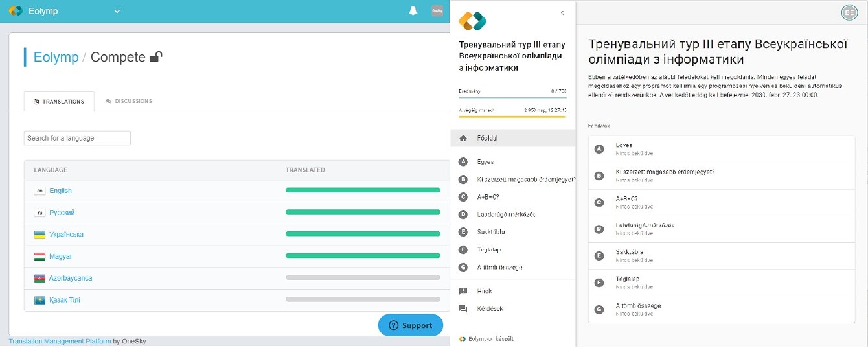This screenshot has height=348, width=868.
Task: Click the user avatar in top right
Action: [849, 12]
